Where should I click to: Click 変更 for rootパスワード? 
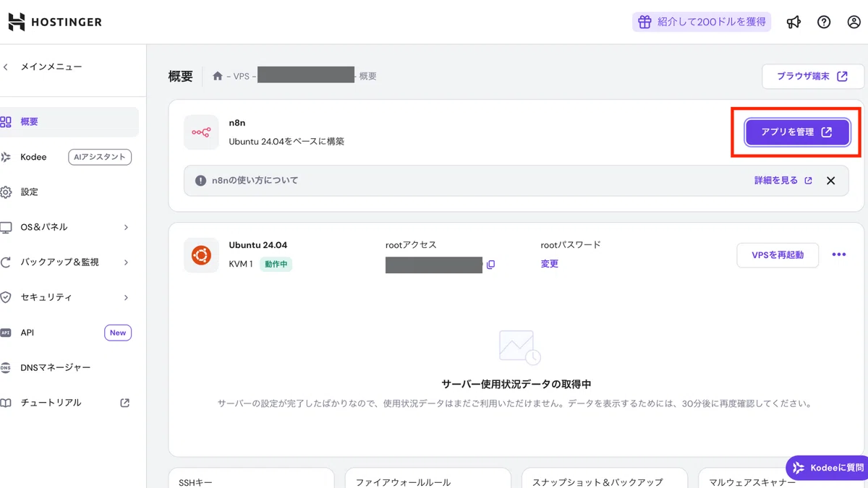(550, 264)
